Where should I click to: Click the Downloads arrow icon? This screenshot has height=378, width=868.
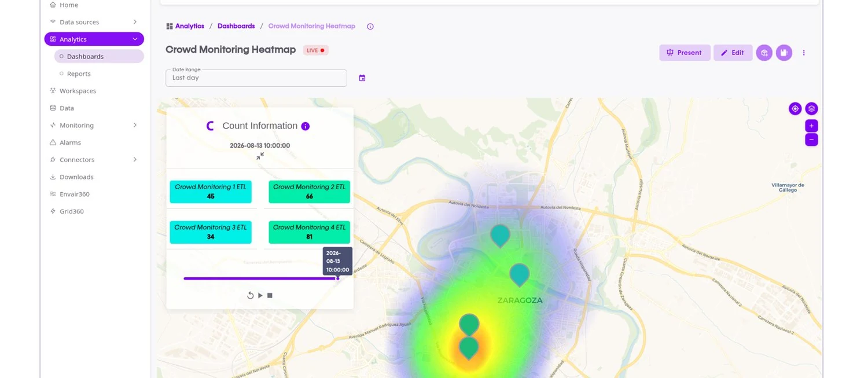click(x=53, y=177)
